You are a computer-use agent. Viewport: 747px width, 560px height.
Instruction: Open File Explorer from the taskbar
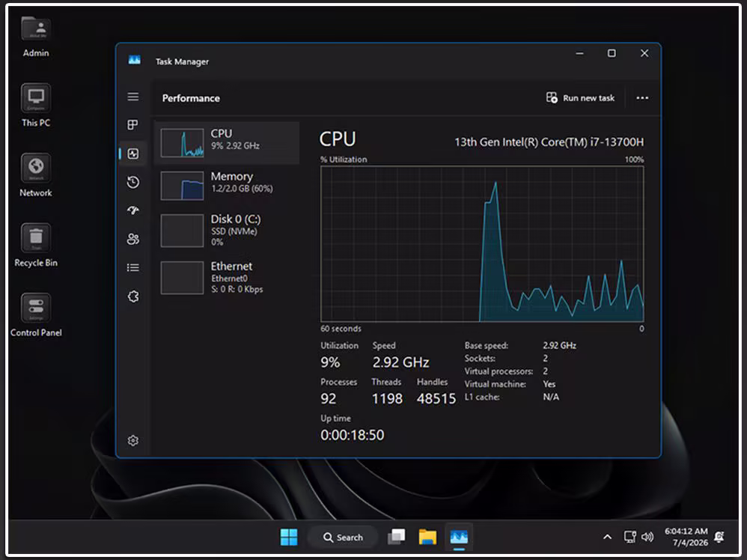coord(427,537)
